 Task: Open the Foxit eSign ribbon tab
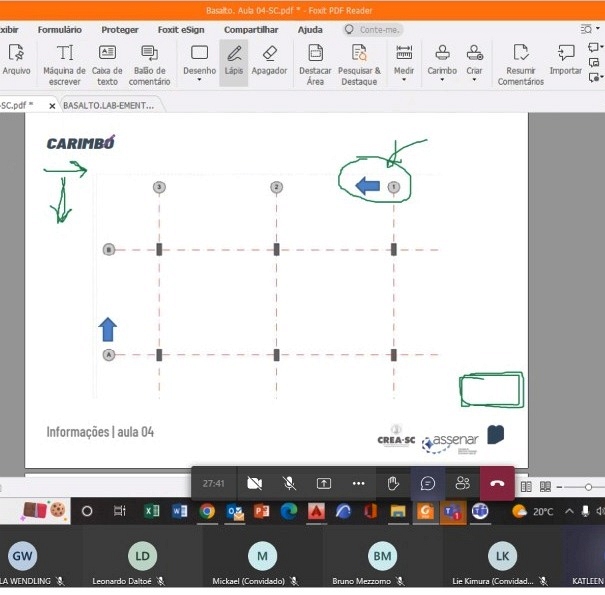(181, 30)
